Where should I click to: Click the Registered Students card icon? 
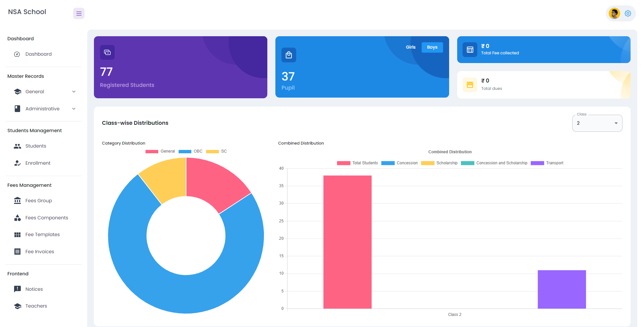point(107,52)
